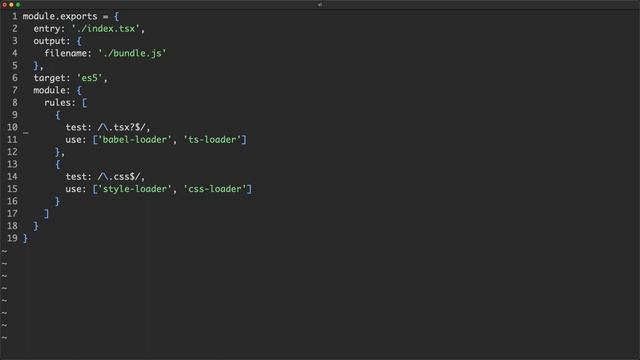
Task: Click the 'css-loader' string
Action: pos(216,189)
